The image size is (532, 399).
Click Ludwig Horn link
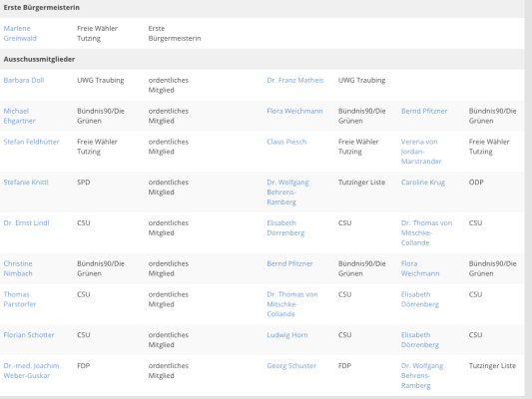[287, 335]
